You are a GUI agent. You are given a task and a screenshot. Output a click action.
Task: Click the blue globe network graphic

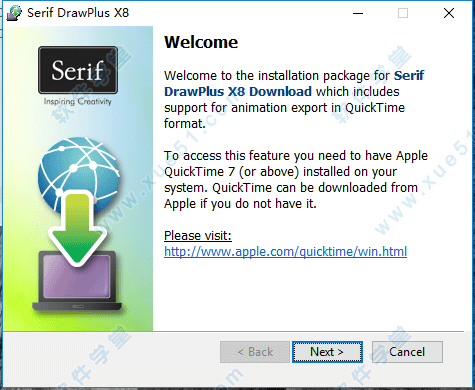coord(79,173)
